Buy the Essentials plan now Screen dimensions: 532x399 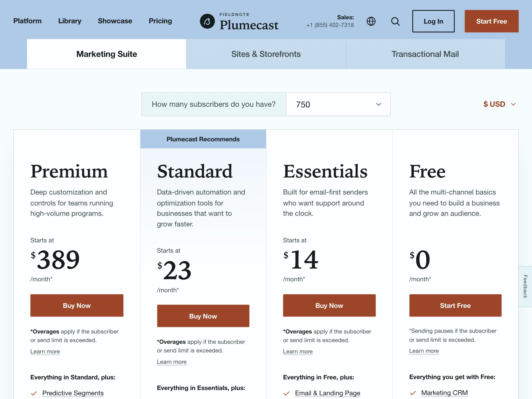[x=329, y=306]
